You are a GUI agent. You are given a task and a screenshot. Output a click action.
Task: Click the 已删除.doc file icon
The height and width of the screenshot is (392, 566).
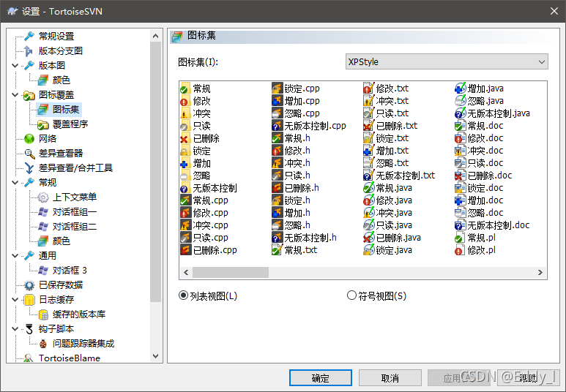click(x=460, y=176)
